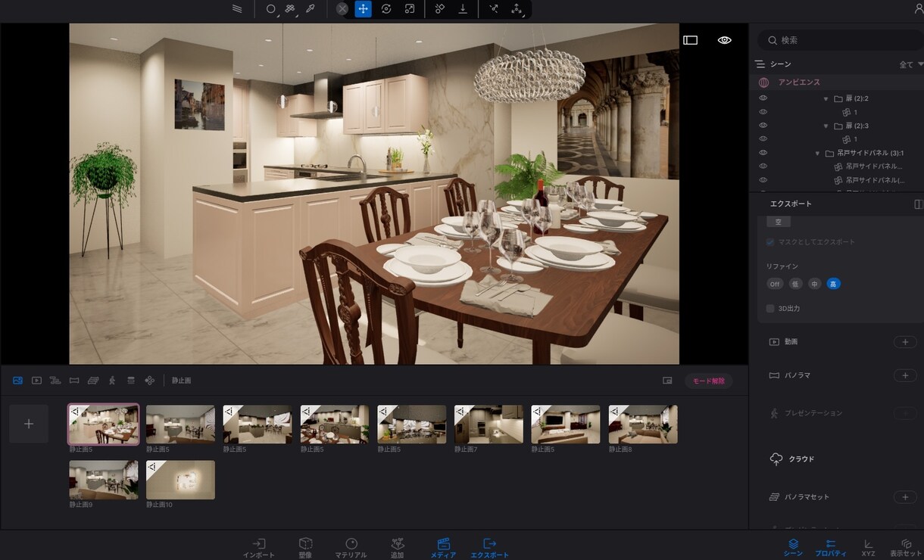Viewport: 924px width, 560px height.
Task: Toggle マスクとしてエクスポート checkbox
Action: 770,242
